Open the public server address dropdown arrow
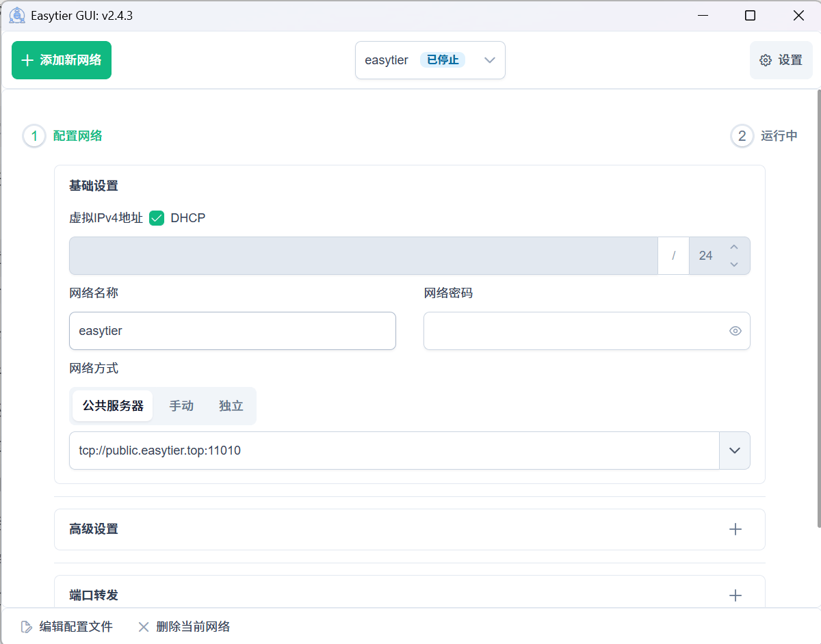The width and height of the screenshot is (821, 644). [735, 451]
